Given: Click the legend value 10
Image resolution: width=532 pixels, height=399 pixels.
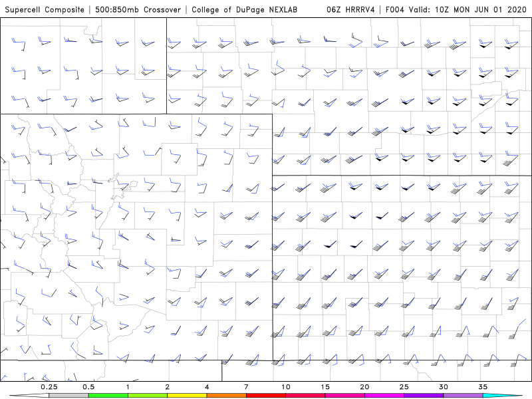Looking at the screenshot, I should (286, 387).
